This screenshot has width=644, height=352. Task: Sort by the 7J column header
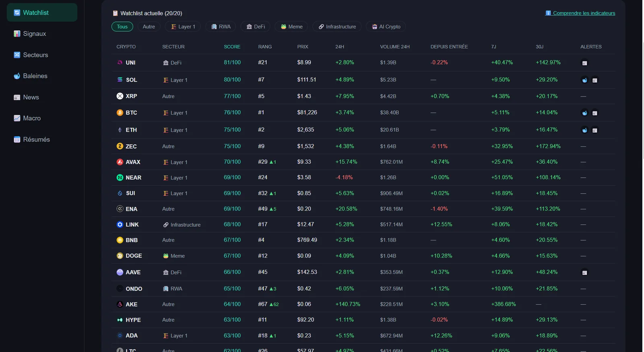[493, 47]
